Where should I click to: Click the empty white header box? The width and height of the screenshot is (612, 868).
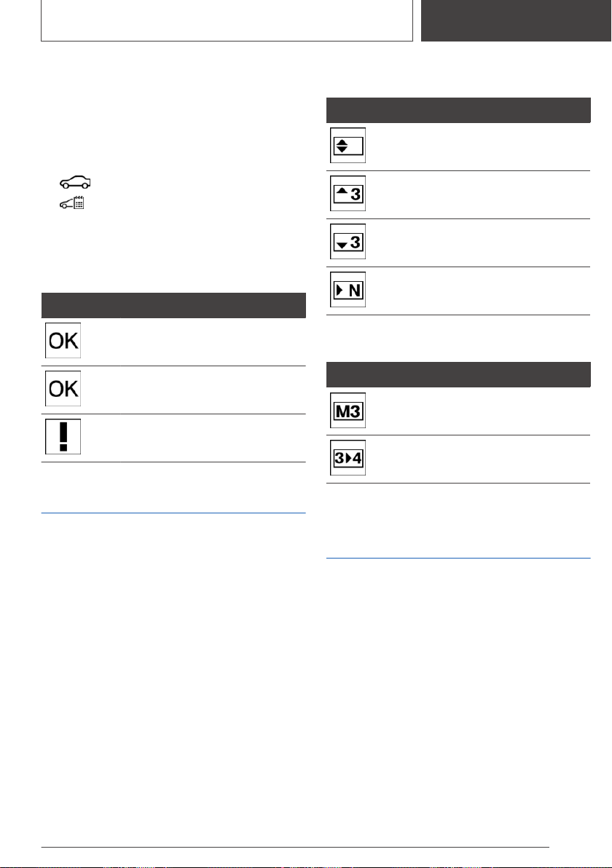tap(227, 20)
